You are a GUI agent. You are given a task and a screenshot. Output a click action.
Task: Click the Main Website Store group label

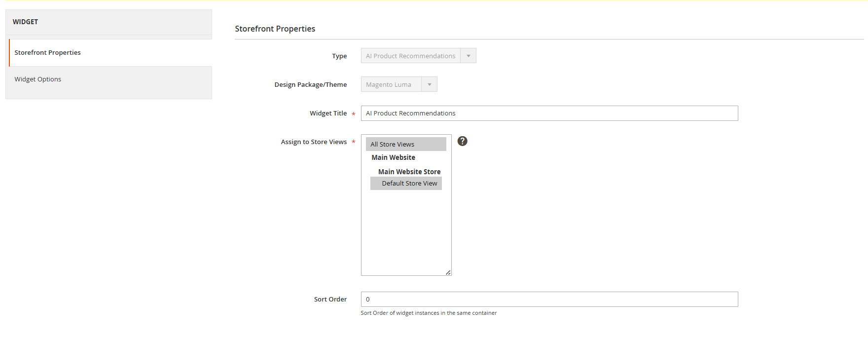pos(409,172)
